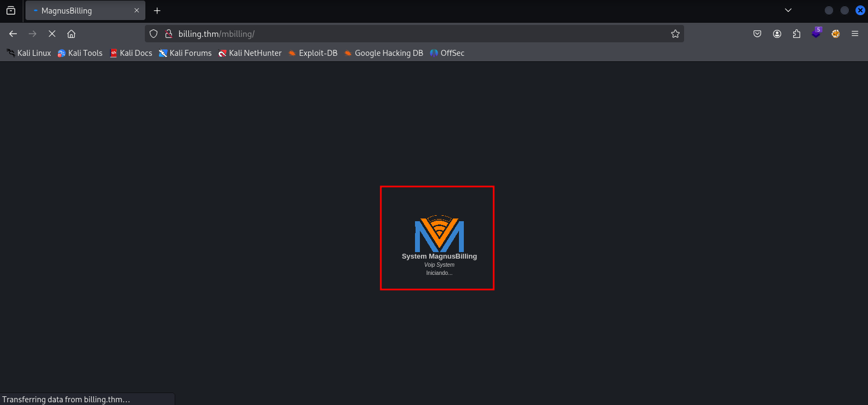Screen dimensions: 868x405
Task: Open the Kali Forums bookmark
Action: (185, 53)
